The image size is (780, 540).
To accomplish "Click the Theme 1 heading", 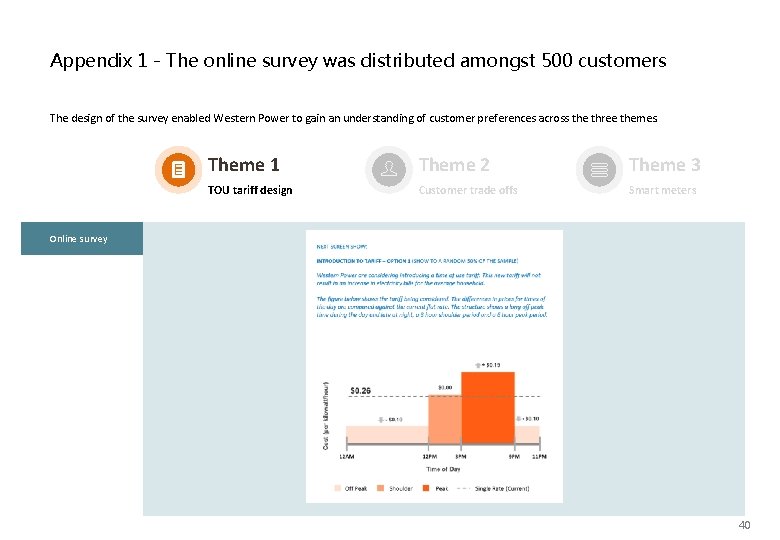I will pos(244,165).
